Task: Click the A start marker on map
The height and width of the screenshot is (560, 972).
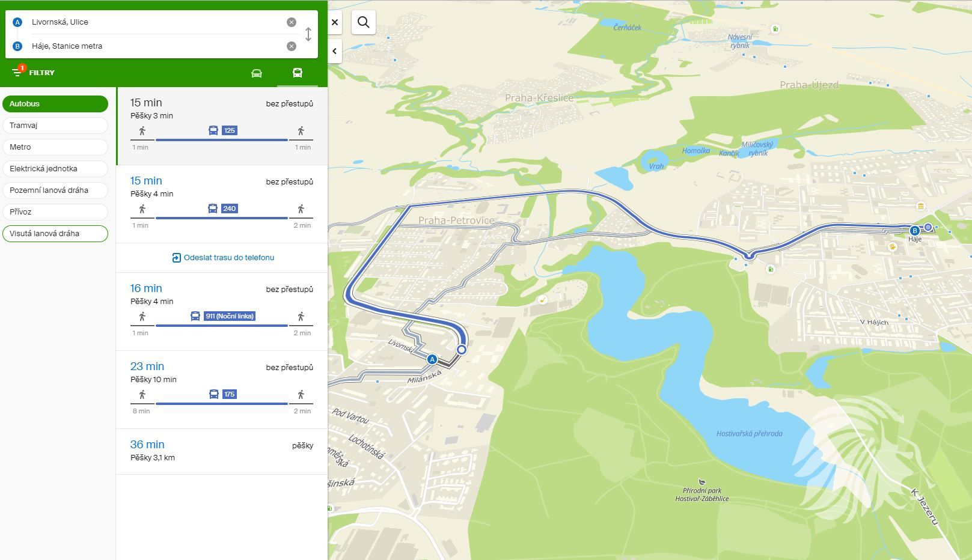Action: coord(432,359)
